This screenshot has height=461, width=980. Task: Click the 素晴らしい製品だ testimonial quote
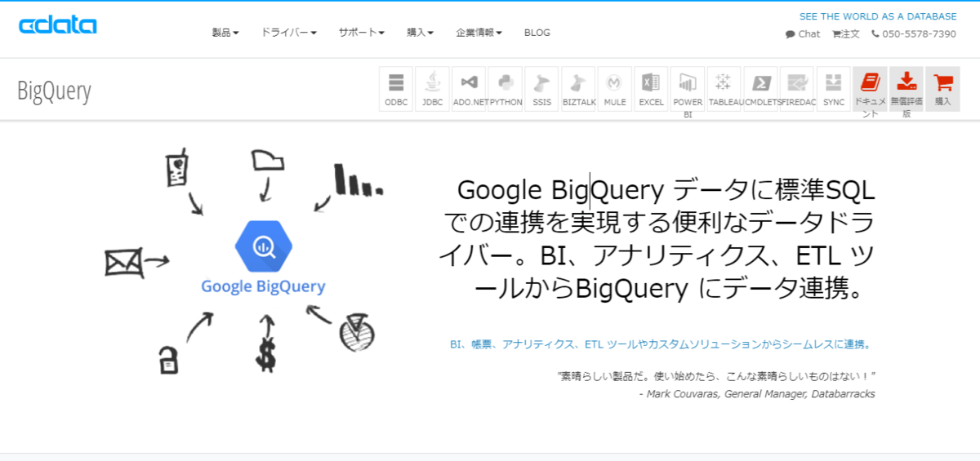coord(717,376)
